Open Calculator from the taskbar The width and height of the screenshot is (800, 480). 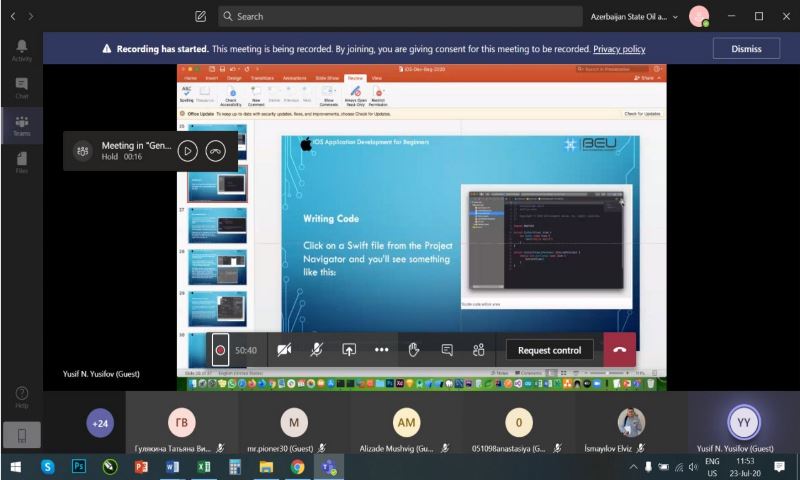point(235,467)
